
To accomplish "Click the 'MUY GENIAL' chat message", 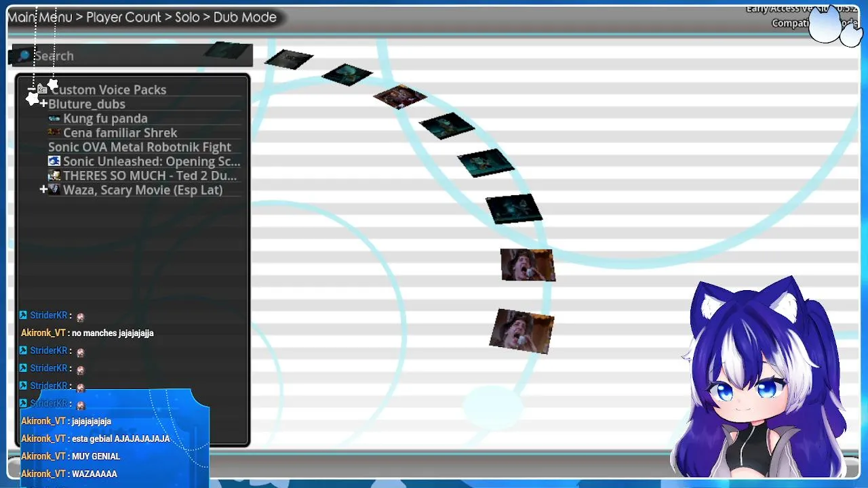I will click(96, 456).
